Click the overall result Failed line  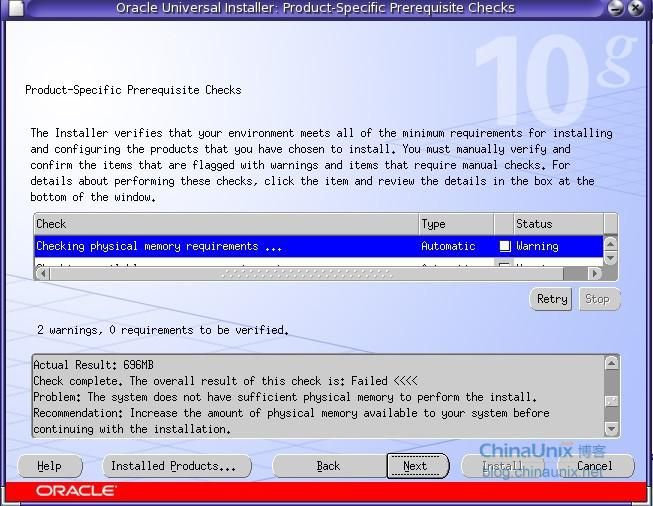point(225,381)
